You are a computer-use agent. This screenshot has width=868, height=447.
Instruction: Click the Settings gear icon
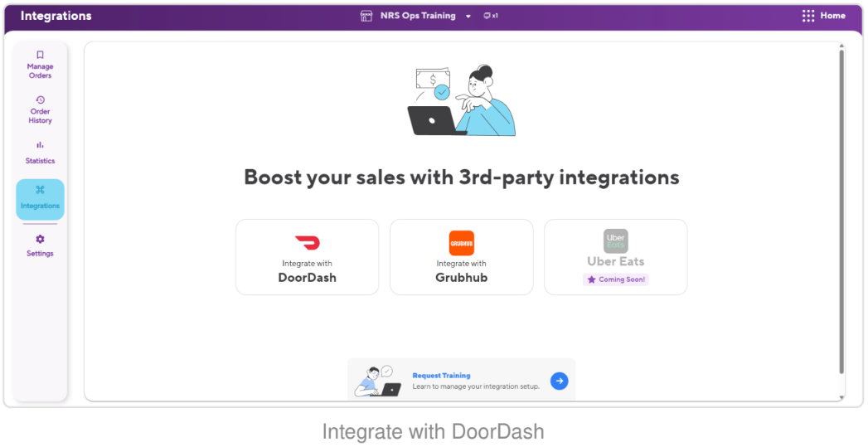(40, 240)
